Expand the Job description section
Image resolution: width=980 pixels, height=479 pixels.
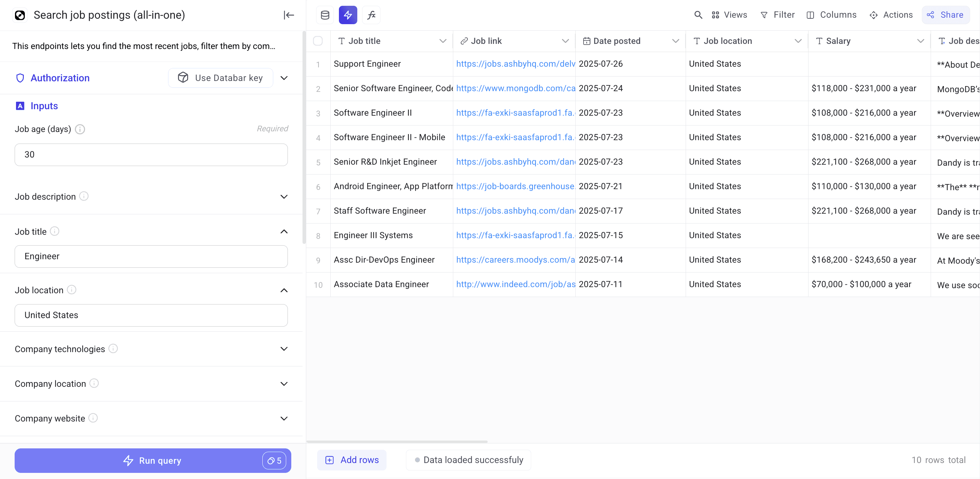(284, 197)
